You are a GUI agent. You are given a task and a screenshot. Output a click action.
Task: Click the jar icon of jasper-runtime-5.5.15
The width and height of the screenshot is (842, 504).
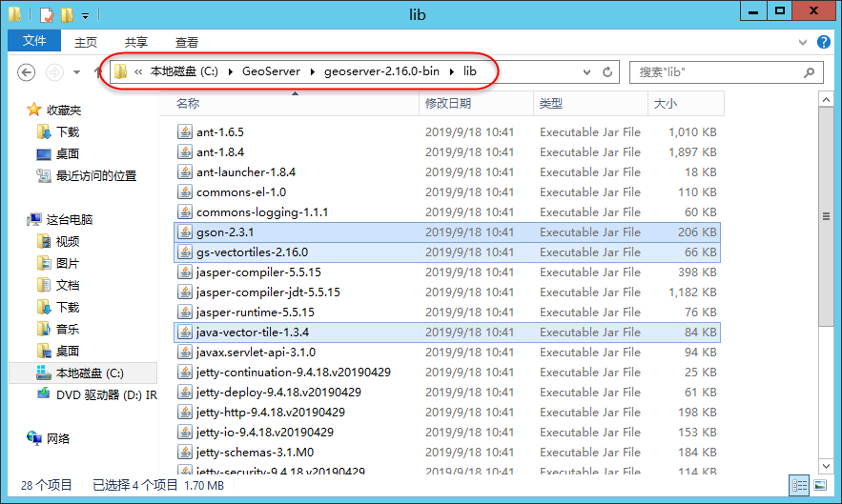185,312
